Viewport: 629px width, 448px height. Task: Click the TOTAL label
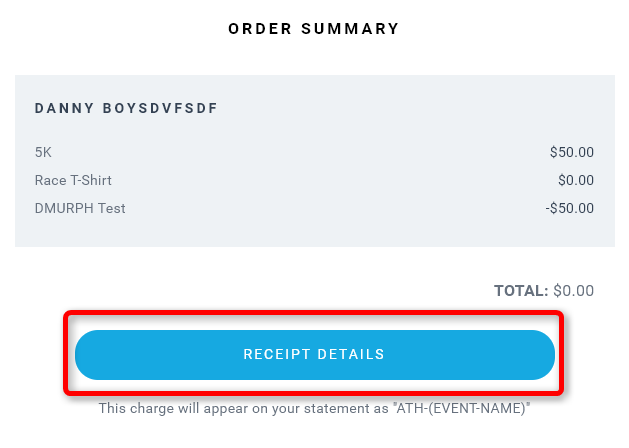coord(521,291)
